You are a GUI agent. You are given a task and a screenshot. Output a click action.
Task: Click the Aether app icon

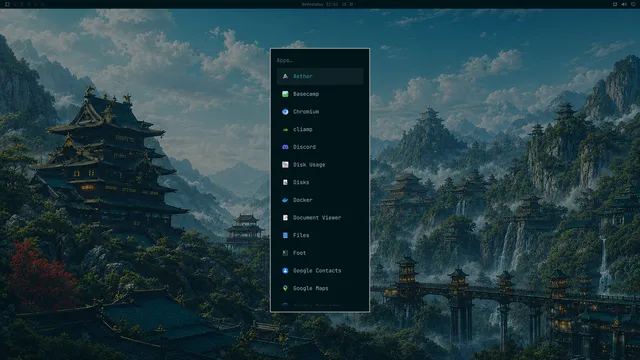285,76
